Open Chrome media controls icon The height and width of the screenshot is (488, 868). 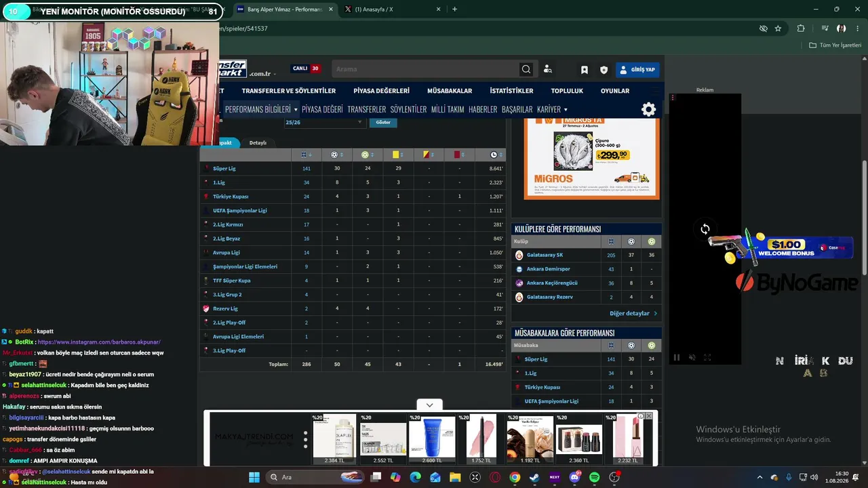click(x=825, y=28)
